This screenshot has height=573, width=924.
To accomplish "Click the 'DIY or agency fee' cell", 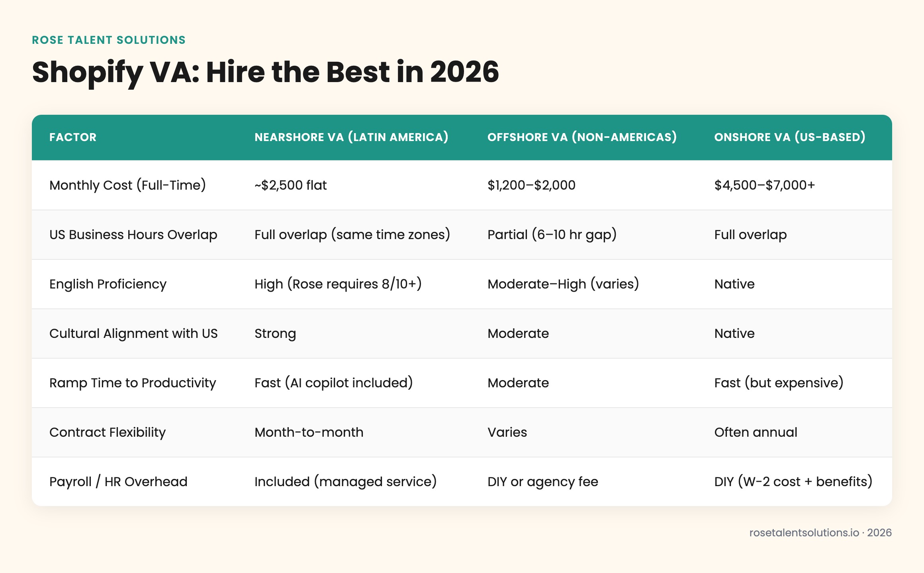I will [x=543, y=482].
